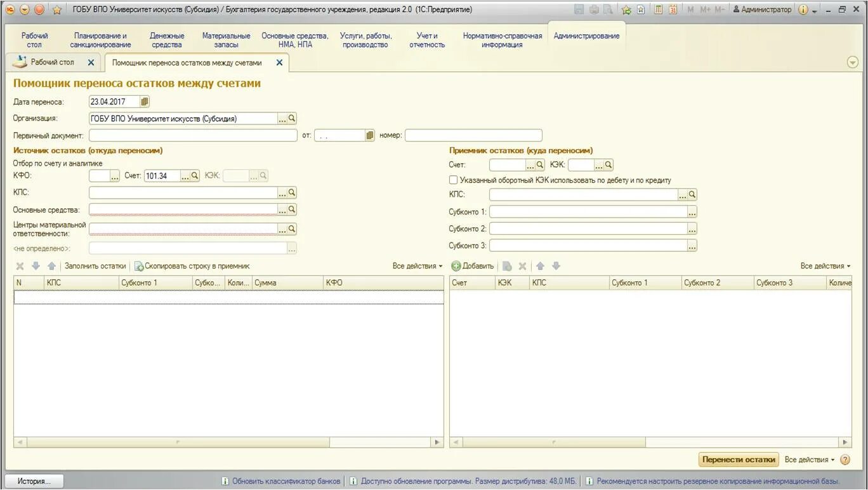Click the Добавить button
Viewport: 868px width, 490px height.
click(x=472, y=266)
